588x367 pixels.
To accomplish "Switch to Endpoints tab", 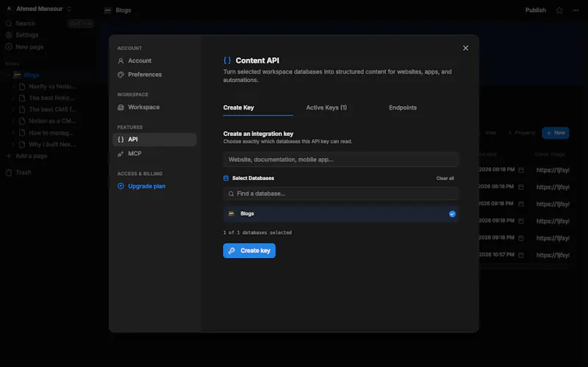I will [403, 107].
